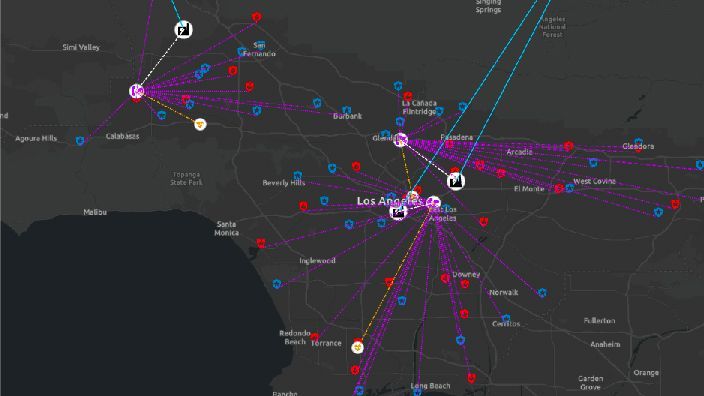Click the blue shield marker above Cerritos
704x396 pixels.
click(506, 318)
